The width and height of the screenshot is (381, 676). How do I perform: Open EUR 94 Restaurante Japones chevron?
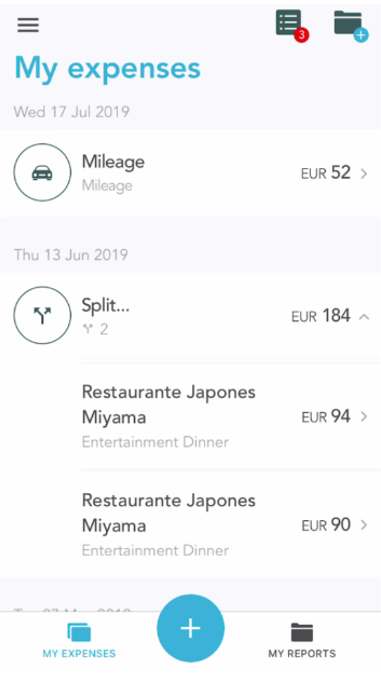point(364,416)
